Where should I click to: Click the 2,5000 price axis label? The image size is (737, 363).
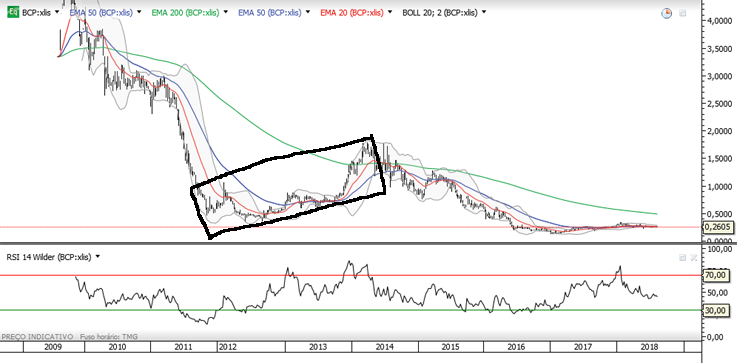click(719, 103)
